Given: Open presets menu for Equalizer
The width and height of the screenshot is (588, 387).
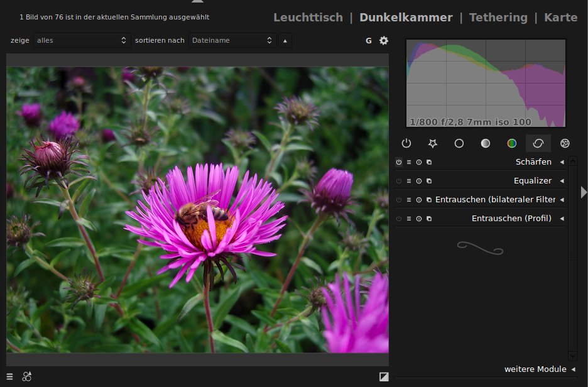Looking at the screenshot, I should point(409,181).
